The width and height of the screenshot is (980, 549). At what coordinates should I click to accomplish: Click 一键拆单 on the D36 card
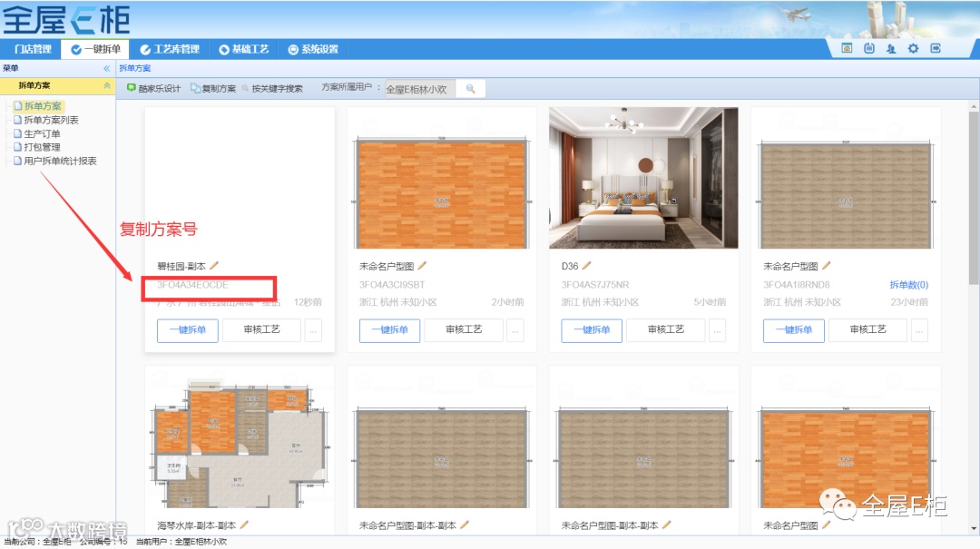pos(592,329)
